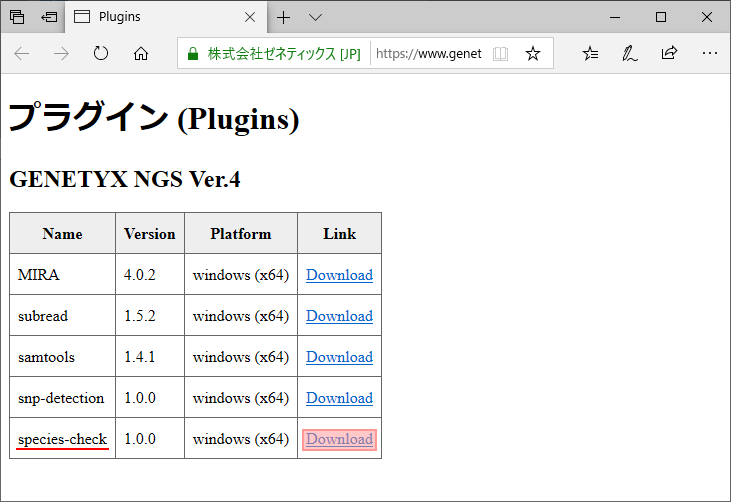
Task: Open Settings and more menu
Action: click(710, 54)
